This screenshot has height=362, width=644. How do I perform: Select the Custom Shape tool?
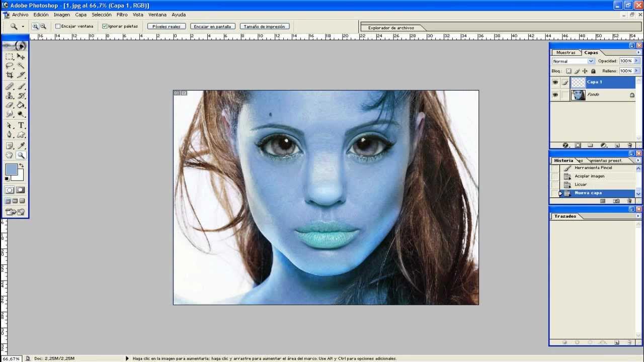[x=21, y=135]
